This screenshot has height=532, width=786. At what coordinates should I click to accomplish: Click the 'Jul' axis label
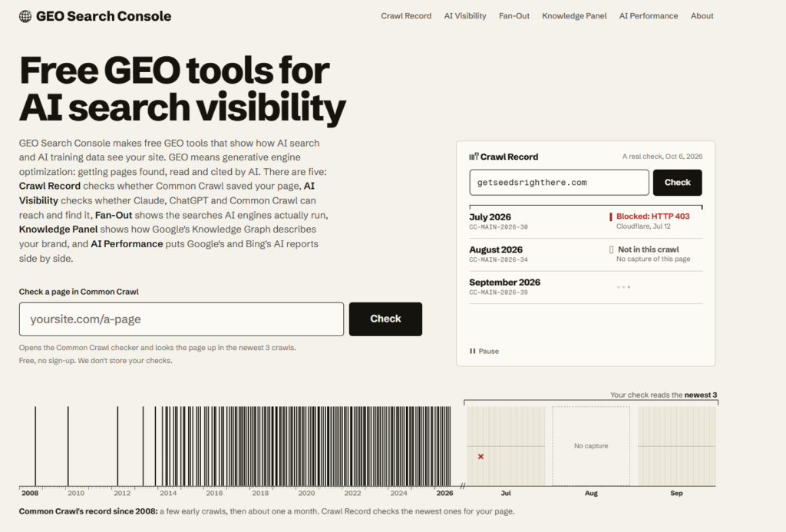(506, 494)
